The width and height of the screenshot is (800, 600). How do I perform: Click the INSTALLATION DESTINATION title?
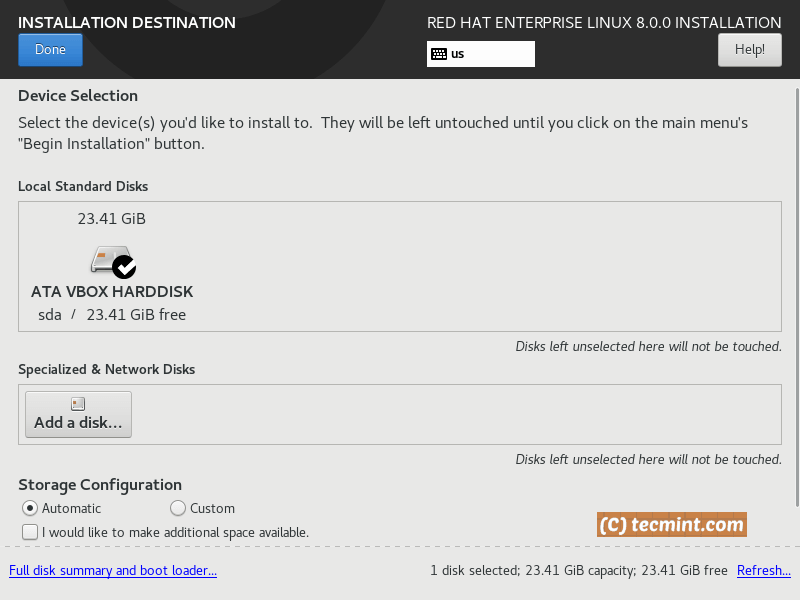tap(127, 22)
